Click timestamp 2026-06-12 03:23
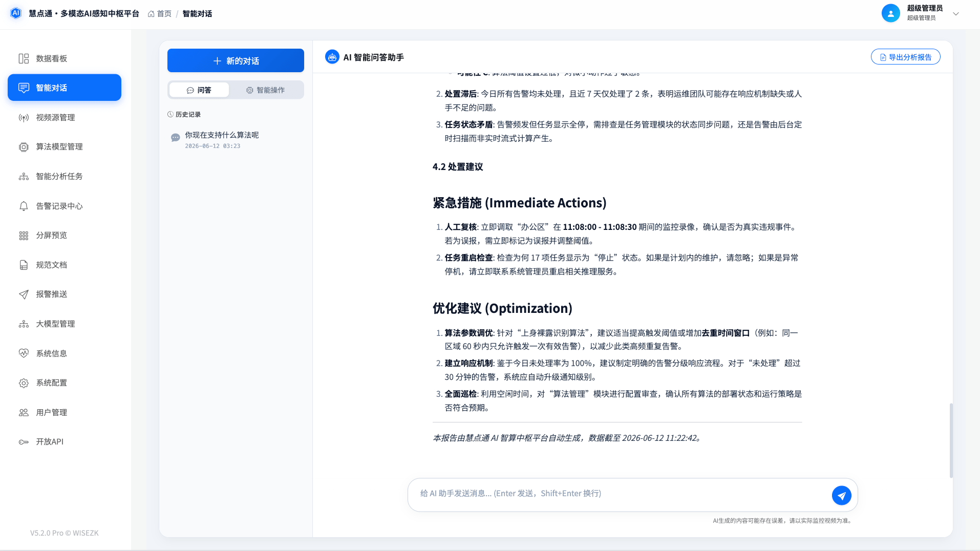The image size is (980, 551). [212, 146]
